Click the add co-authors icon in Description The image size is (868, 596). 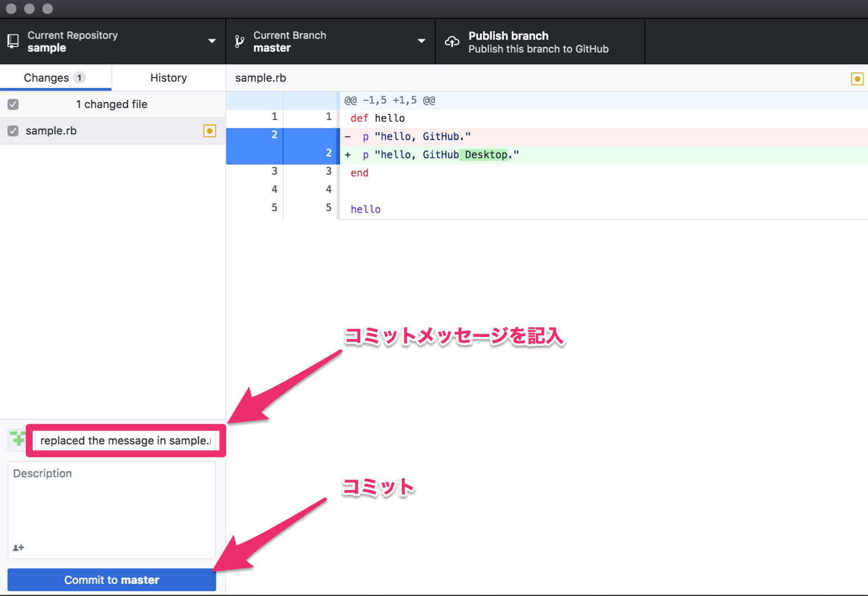pyautogui.click(x=19, y=548)
